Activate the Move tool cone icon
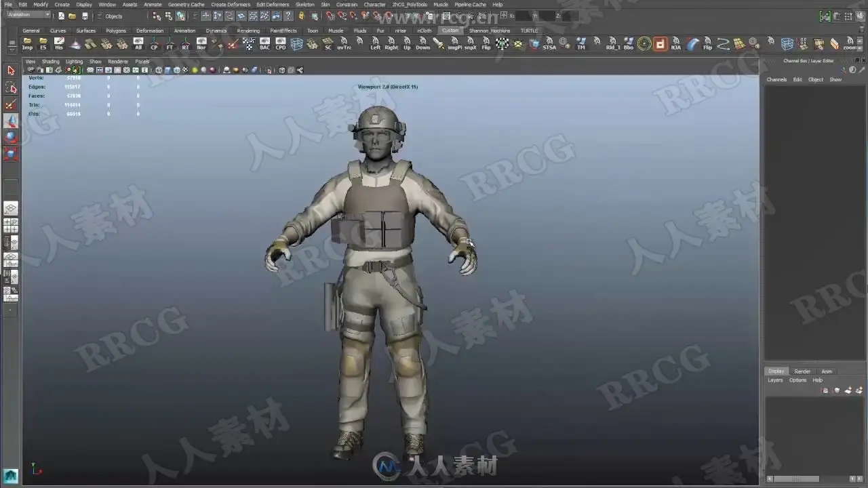This screenshot has width=868, height=488. click(x=11, y=121)
